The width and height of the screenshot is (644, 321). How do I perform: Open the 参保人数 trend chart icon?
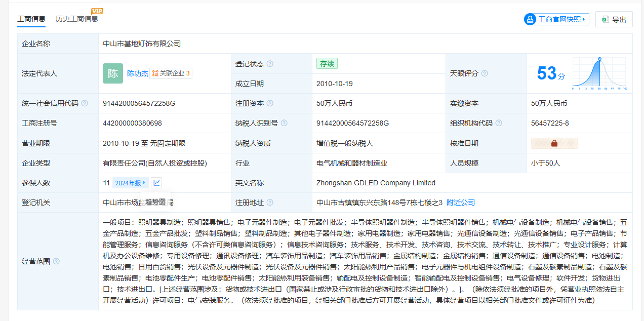pos(157,183)
